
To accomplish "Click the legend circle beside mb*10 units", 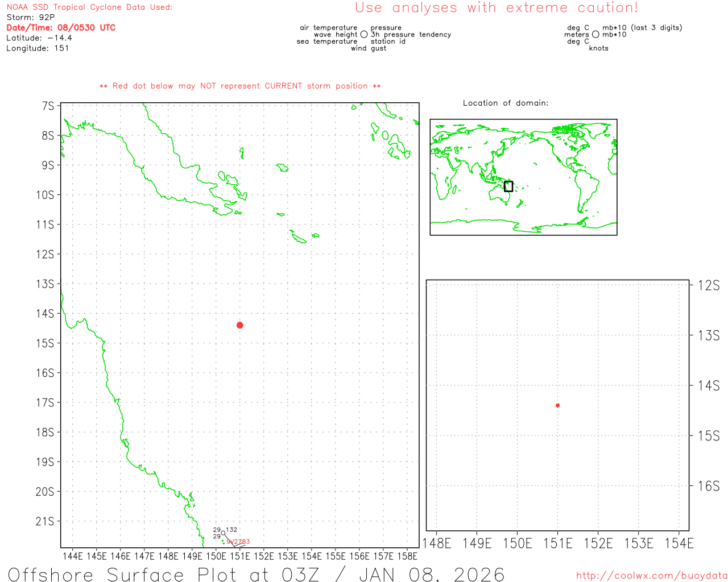I will [595, 35].
